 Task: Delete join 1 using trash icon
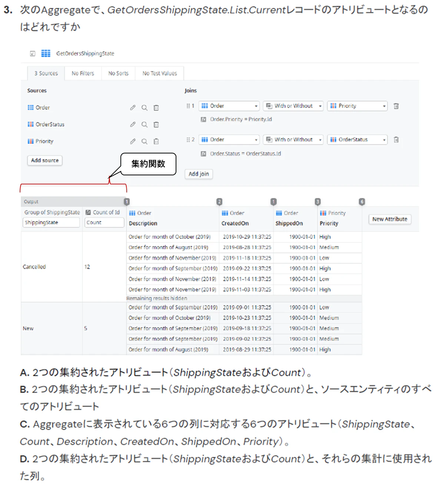tap(396, 106)
